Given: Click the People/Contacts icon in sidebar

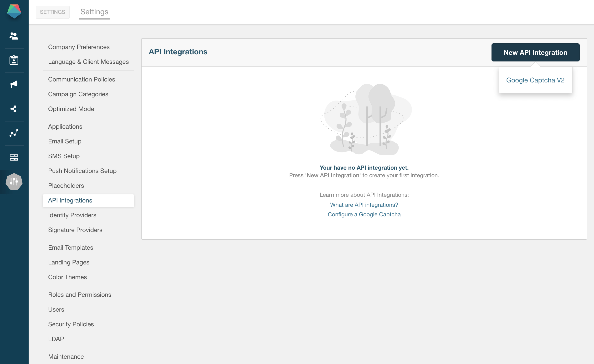Looking at the screenshot, I should [14, 36].
